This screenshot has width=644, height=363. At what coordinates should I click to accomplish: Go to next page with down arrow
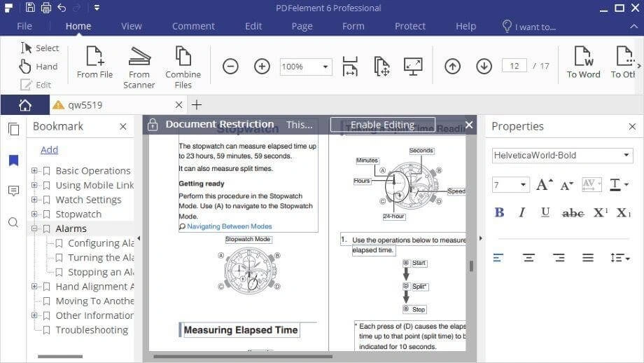pyautogui.click(x=484, y=66)
